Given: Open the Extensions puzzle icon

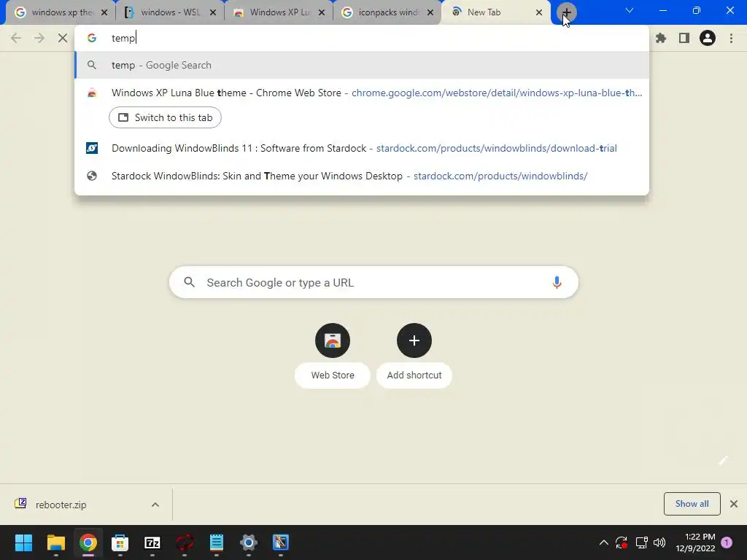Looking at the screenshot, I should tap(661, 38).
